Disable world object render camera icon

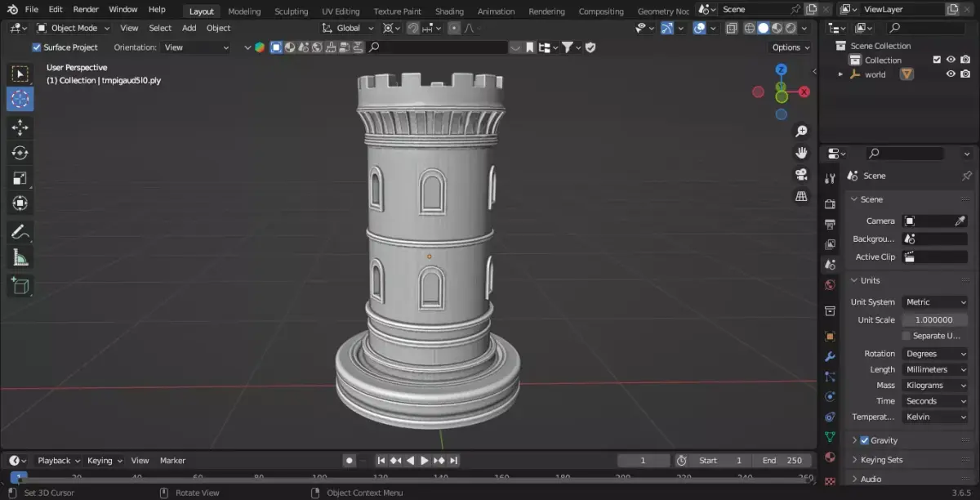965,74
